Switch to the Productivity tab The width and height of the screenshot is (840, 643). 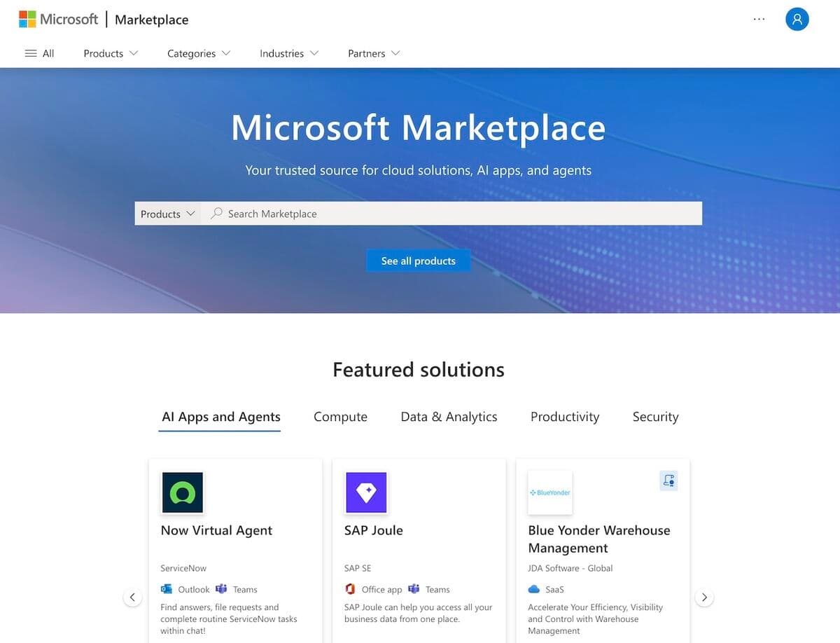(565, 417)
